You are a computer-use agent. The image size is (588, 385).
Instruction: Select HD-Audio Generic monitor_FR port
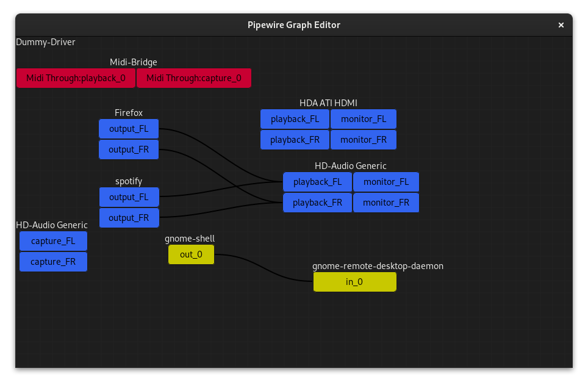(x=386, y=203)
